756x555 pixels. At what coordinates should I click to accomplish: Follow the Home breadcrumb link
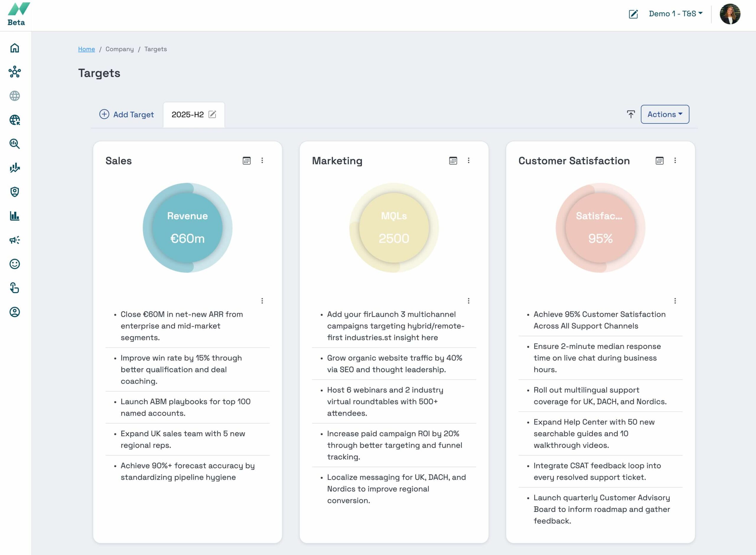[86, 49]
